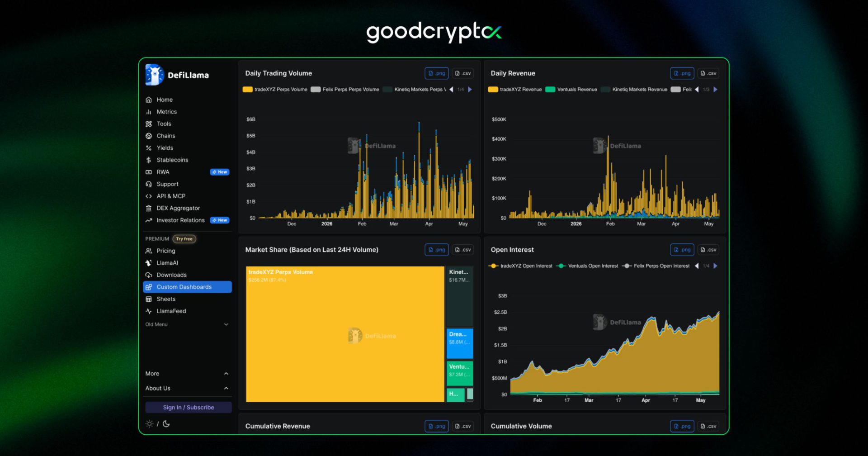Download Market Share chart as csv
This screenshot has height=456, width=868.
point(462,250)
